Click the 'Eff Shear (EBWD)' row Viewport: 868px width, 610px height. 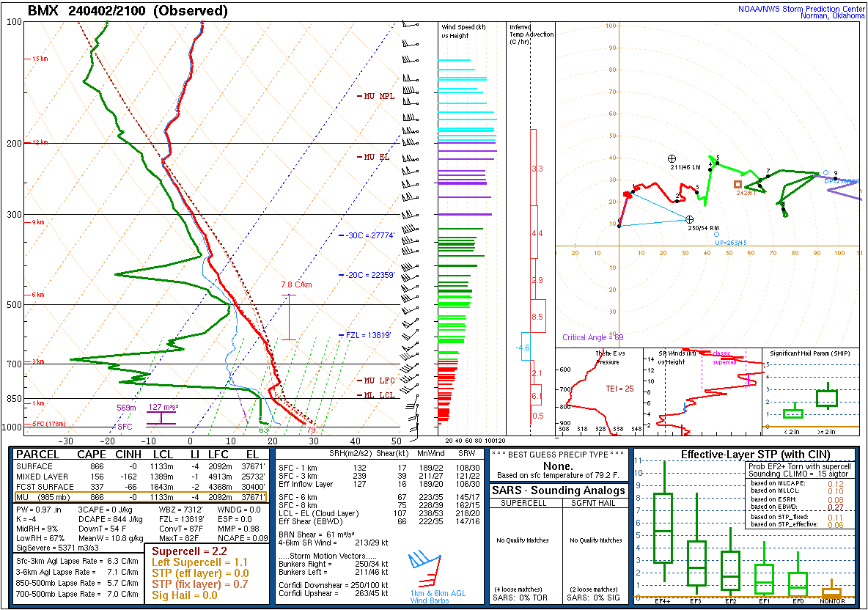click(x=379, y=521)
